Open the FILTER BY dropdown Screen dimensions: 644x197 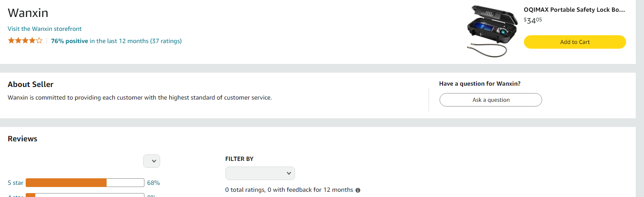260,173
